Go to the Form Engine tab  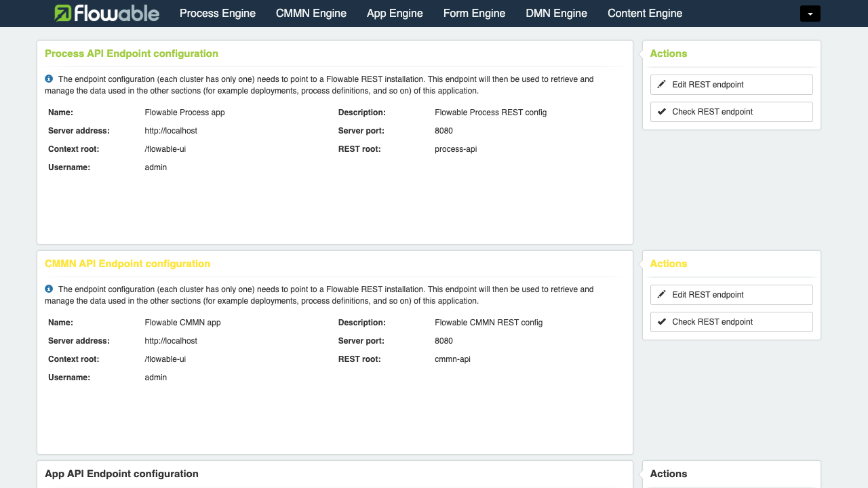(x=474, y=13)
